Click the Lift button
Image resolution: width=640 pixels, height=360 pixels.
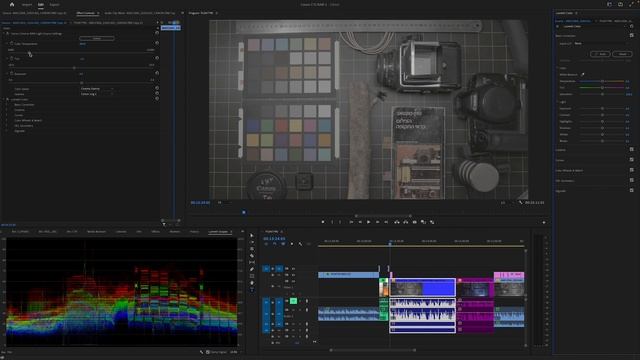point(397,222)
